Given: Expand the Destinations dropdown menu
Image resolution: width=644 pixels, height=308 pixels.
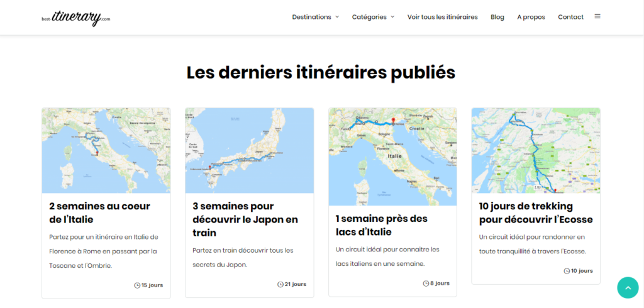Looking at the screenshot, I should (316, 17).
